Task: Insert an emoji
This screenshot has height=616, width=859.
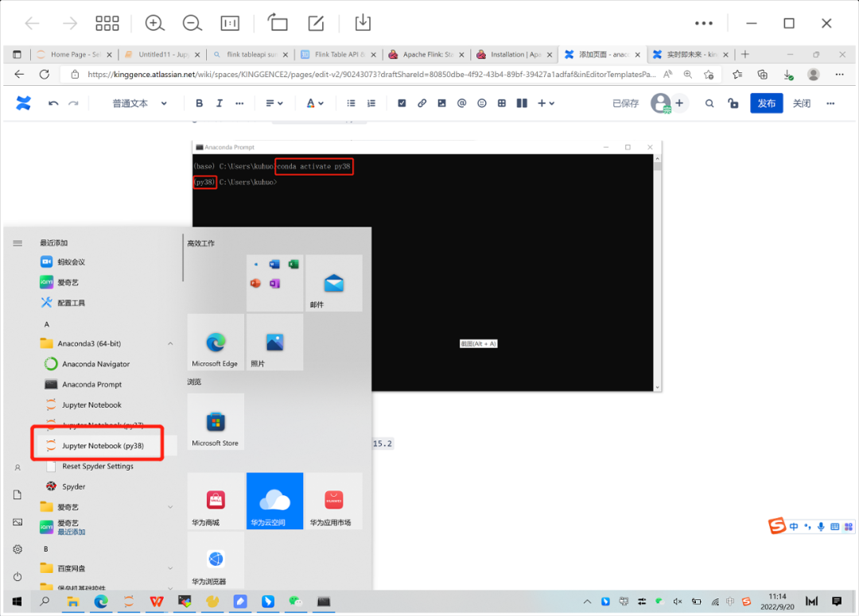Action: (481, 103)
